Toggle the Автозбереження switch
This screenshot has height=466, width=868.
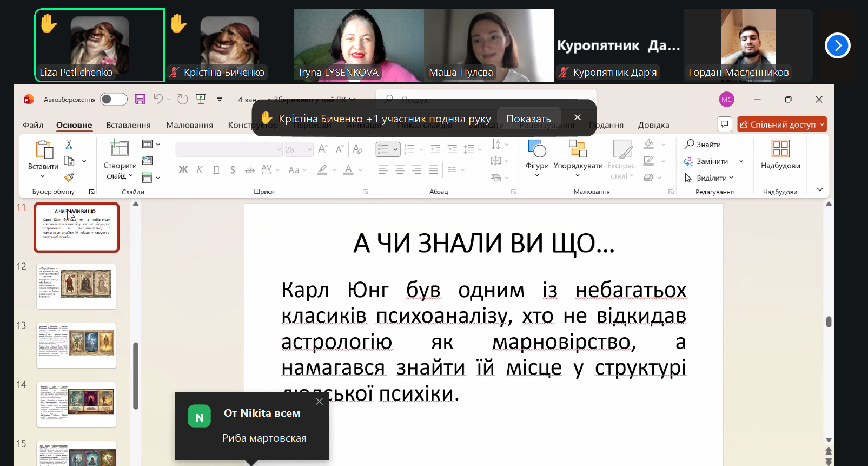click(114, 99)
